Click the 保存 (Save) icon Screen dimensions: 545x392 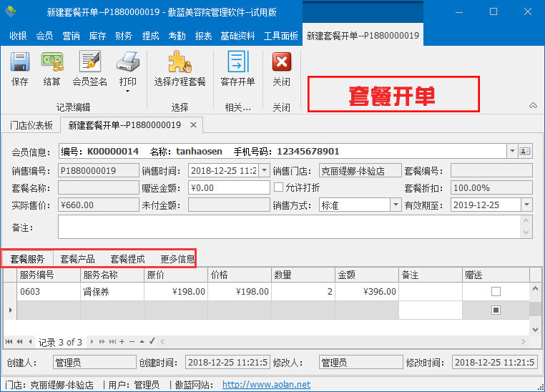[x=19, y=63]
